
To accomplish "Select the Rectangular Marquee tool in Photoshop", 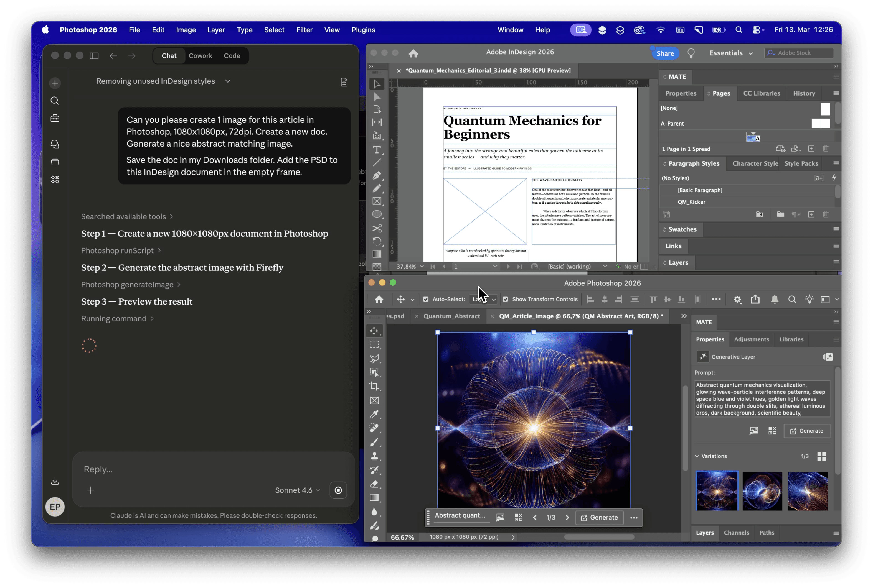I will [374, 344].
